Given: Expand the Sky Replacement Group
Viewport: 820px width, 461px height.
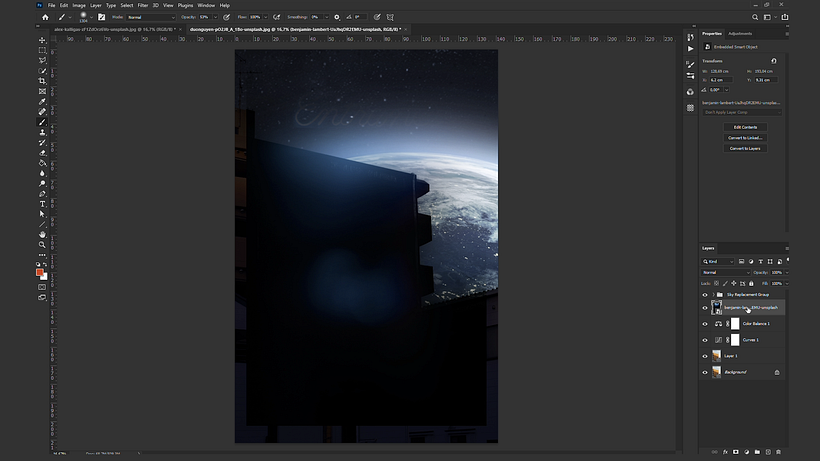Looking at the screenshot, I should (x=713, y=295).
